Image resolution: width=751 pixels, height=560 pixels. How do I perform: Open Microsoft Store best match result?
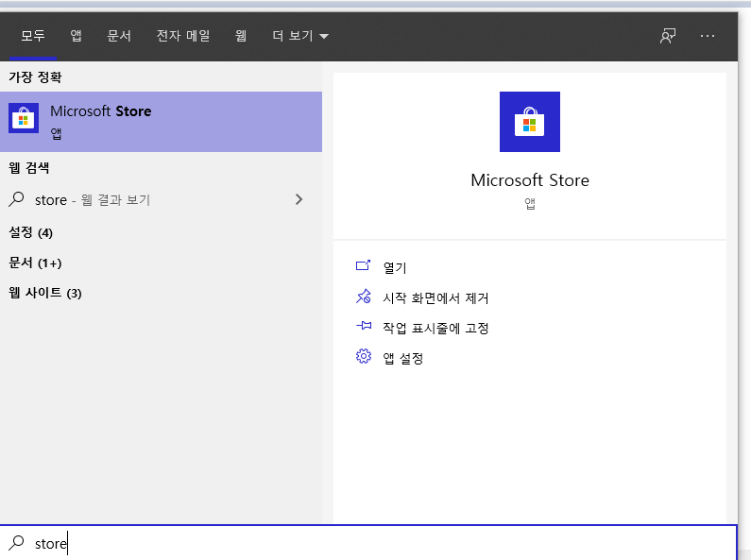pos(161,122)
